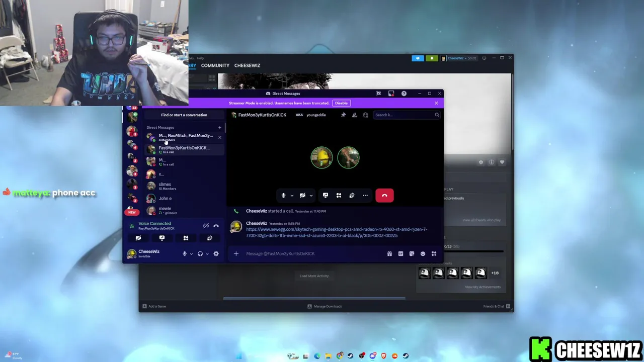Open Steam notifications bell button

tap(432, 58)
